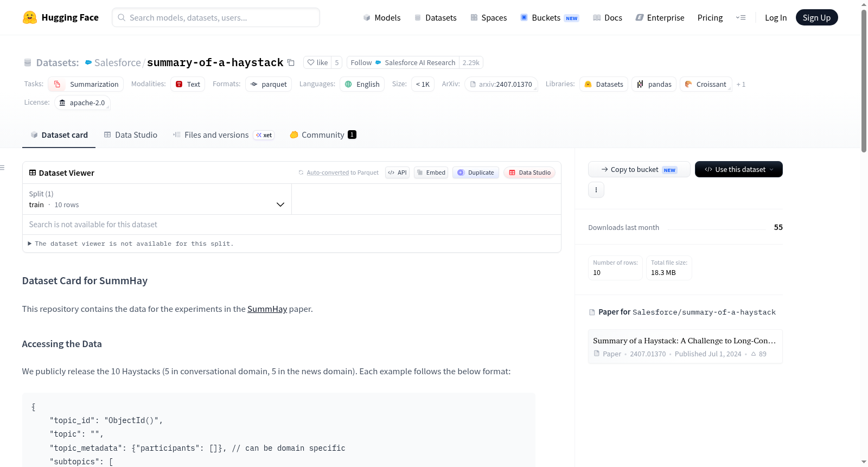This screenshot has height=467, width=868.
Task: Click the Accessing the Data heading
Action: coord(62,344)
